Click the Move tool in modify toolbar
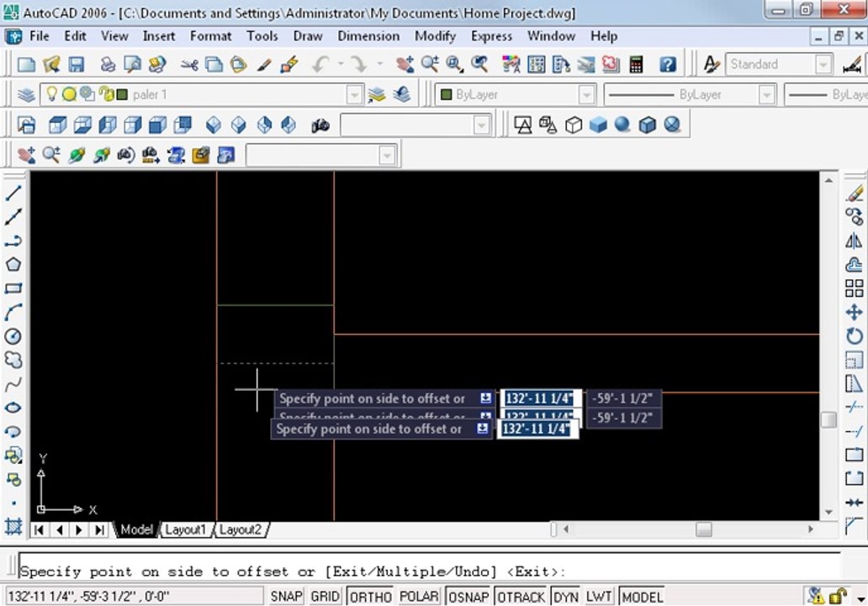The height and width of the screenshot is (606, 868). [x=855, y=312]
